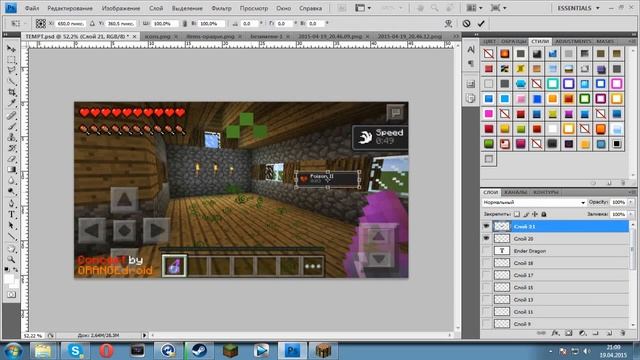Open the Слой menu
The height and width of the screenshot is (360, 640).
coord(156,8)
